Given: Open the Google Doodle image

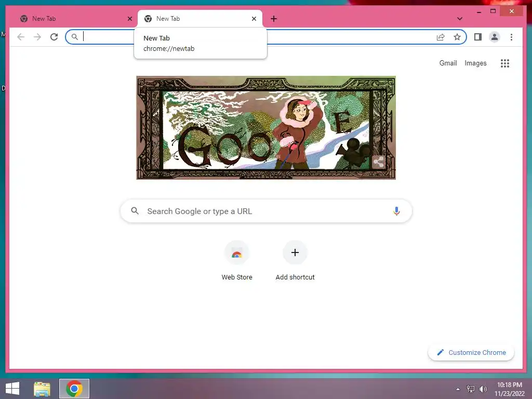Looking at the screenshot, I should click(266, 128).
